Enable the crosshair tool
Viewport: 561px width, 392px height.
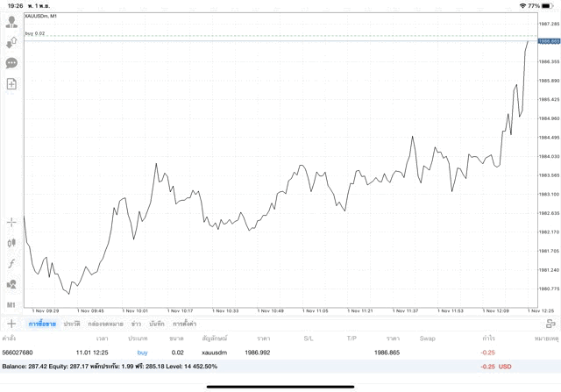point(11,222)
